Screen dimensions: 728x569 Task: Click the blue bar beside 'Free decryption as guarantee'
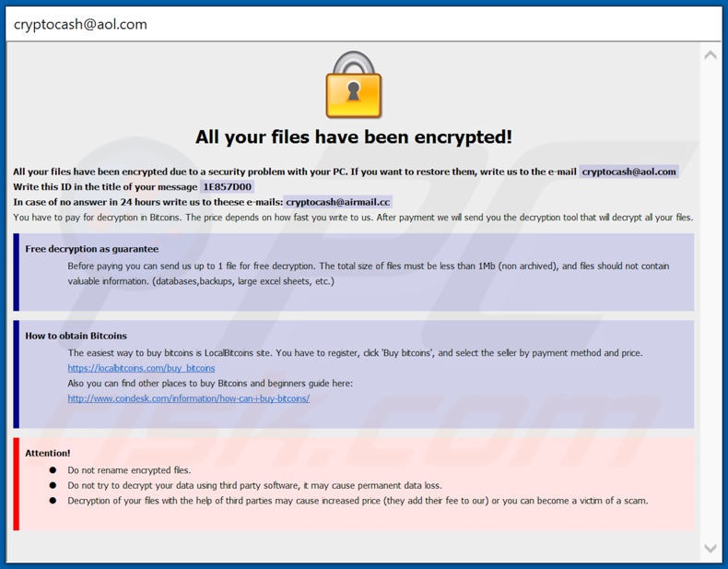click(x=17, y=272)
